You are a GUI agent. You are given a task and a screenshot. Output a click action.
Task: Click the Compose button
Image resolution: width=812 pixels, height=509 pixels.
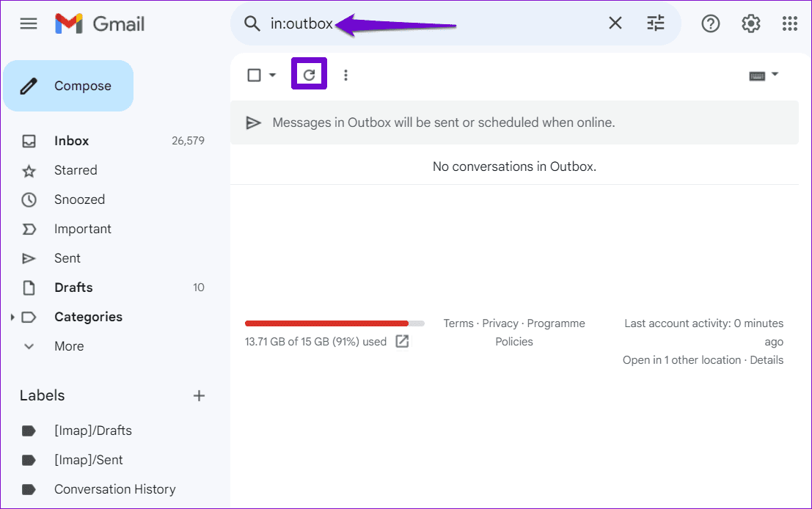point(68,85)
